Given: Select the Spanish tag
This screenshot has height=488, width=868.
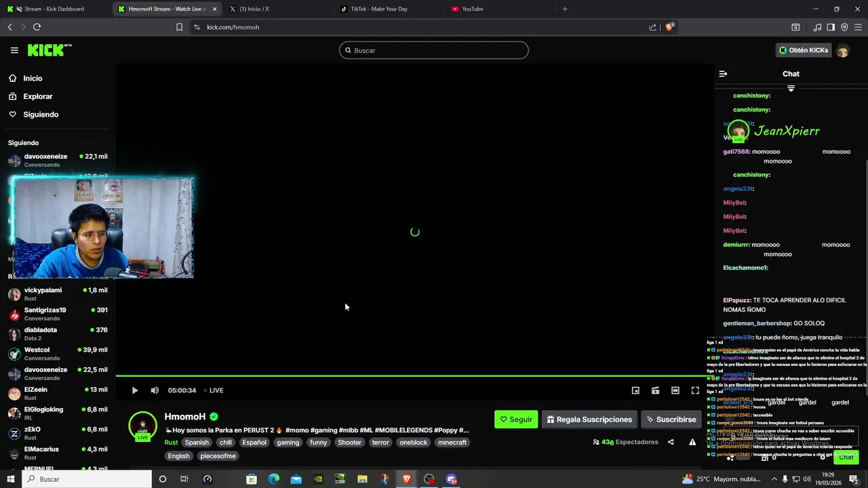Looking at the screenshot, I should pos(197,443).
